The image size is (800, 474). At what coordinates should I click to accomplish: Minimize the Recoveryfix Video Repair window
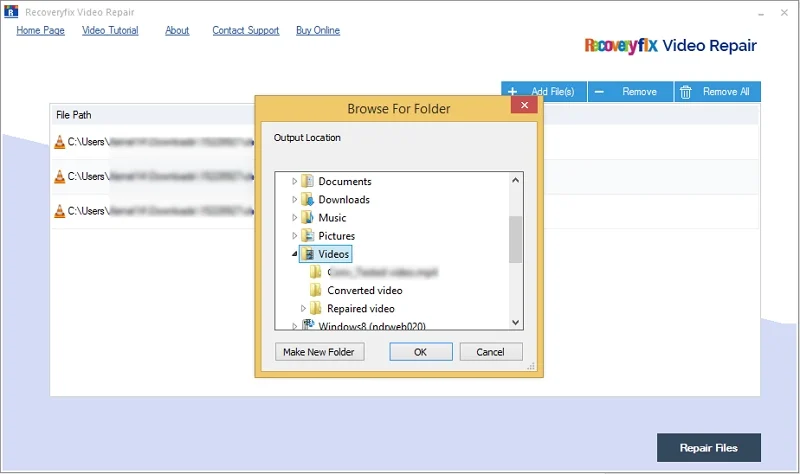tap(761, 13)
